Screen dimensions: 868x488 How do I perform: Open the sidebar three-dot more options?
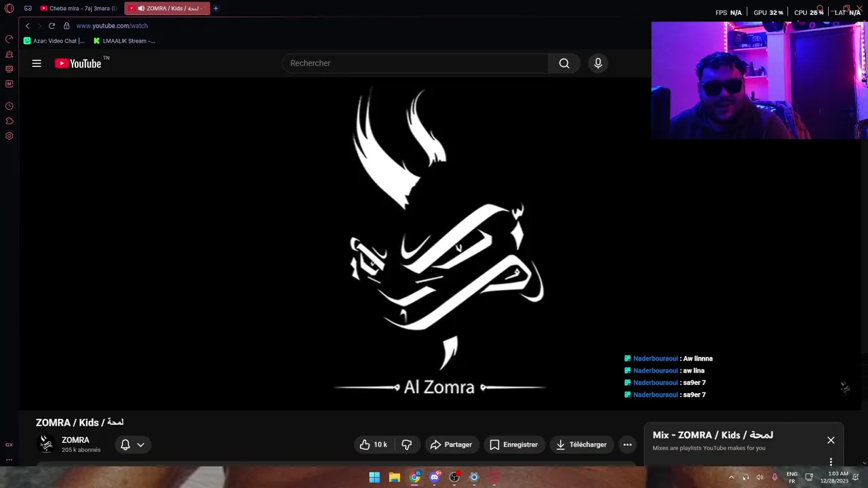pyautogui.click(x=9, y=460)
